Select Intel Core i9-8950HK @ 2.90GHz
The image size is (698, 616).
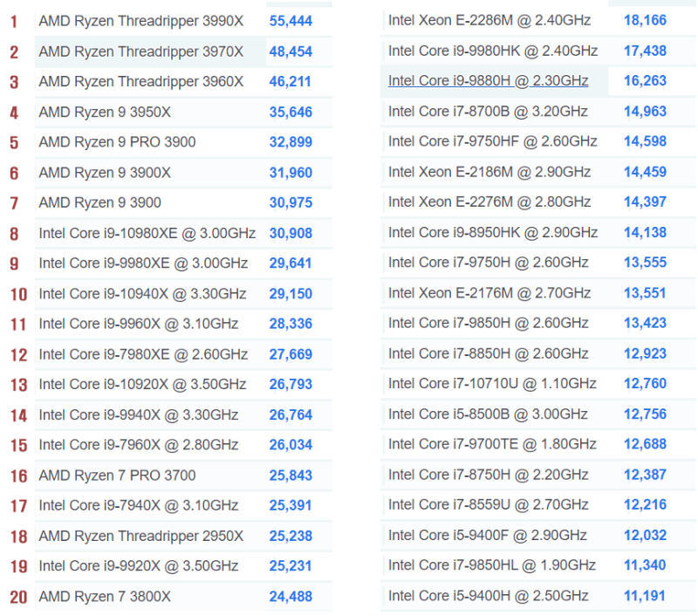pos(493,232)
